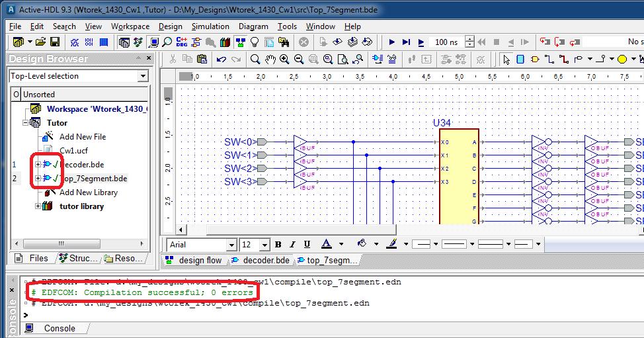Switch to the decoder.bde document tab
The width and height of the screenshot is (644, 338).
[261, 261]
